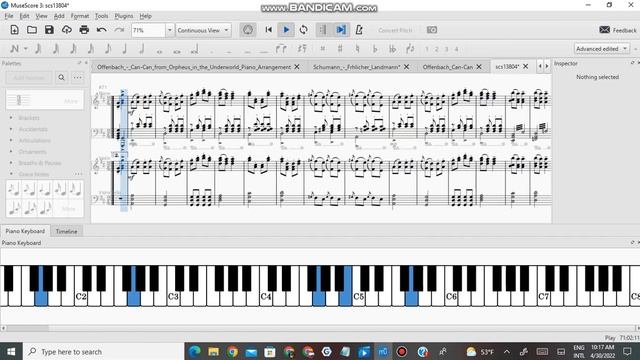Select the whole note duration

[159, 51]
